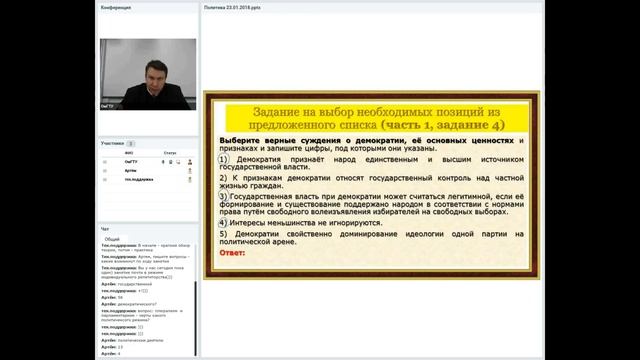This screenshot has height=360, width=640.
Task: Click the Участники panel header
Action: point(112,143)
